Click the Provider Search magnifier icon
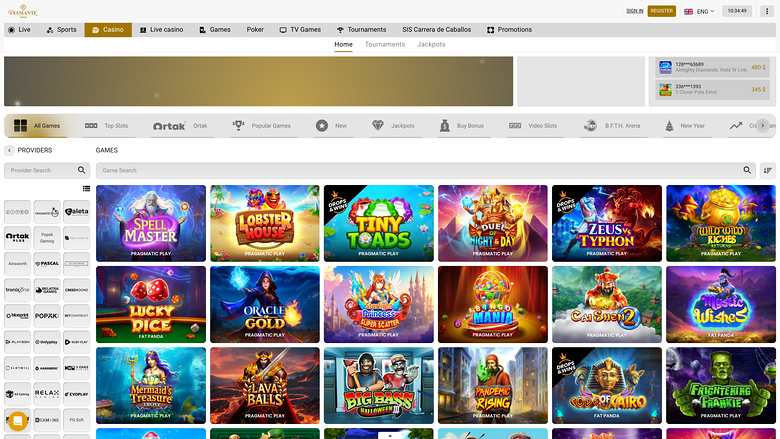780x439 pixels. pos(82,171)
